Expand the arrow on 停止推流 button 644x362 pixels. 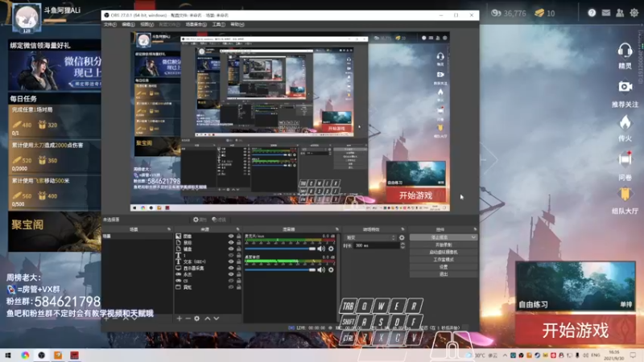473,237
